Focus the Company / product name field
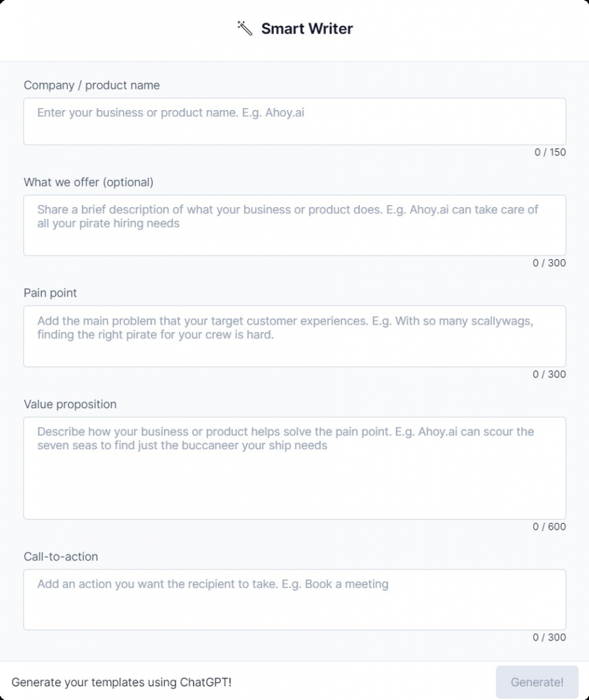 coord(294,122)
